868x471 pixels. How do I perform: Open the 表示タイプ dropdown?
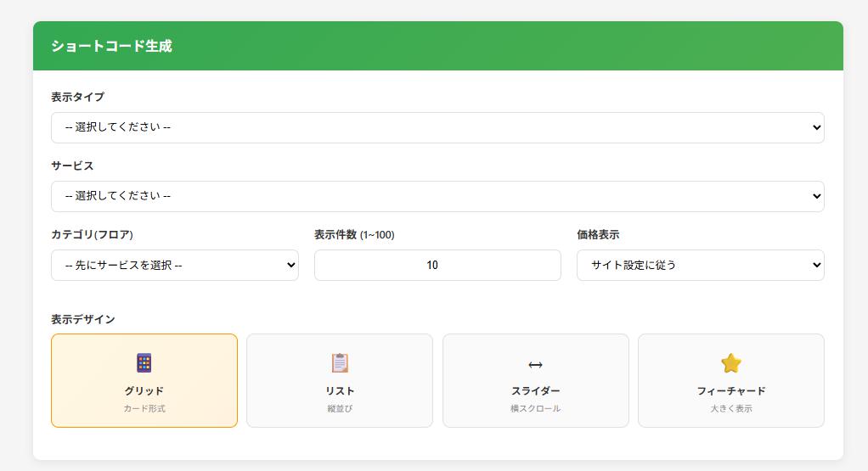pyautogui.click(x=437, y=127)
